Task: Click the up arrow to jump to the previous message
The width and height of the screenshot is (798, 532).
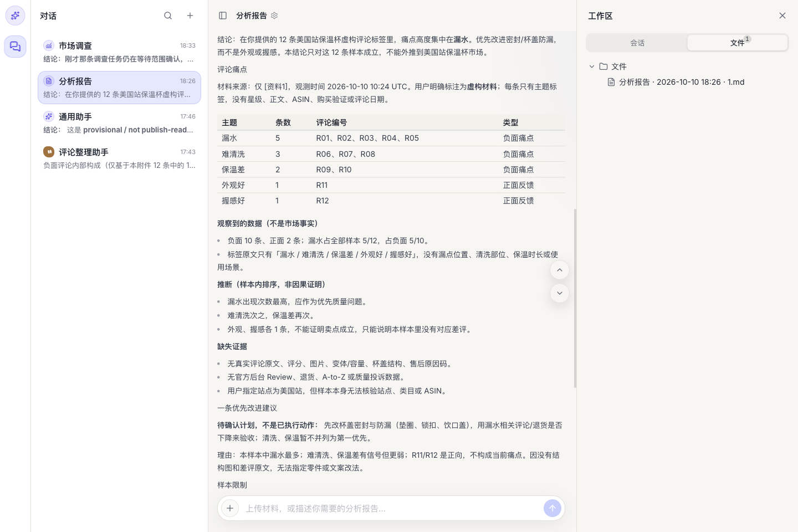Action: click(560, 270)
